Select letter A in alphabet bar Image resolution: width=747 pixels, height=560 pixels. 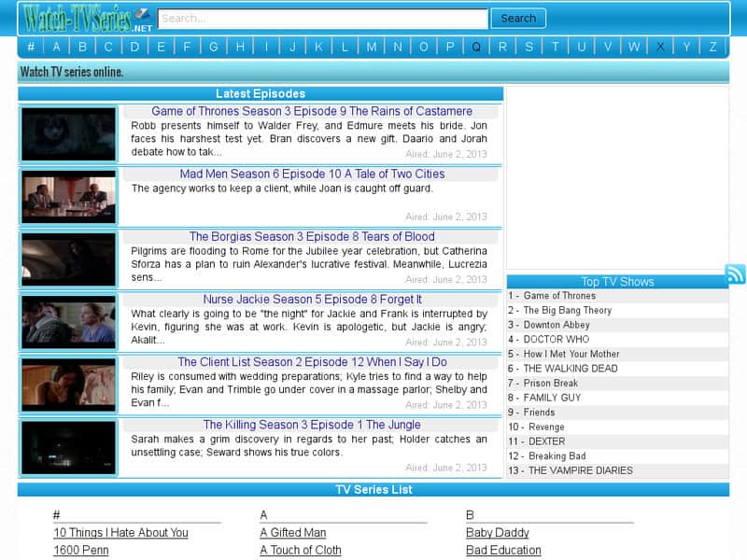click(57, 47)
